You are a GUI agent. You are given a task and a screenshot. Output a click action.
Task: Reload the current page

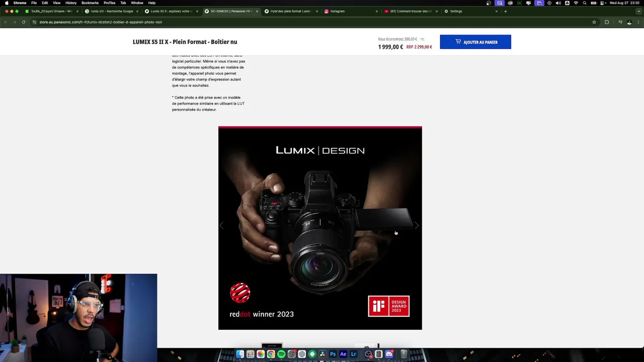[x=23, y=22]
